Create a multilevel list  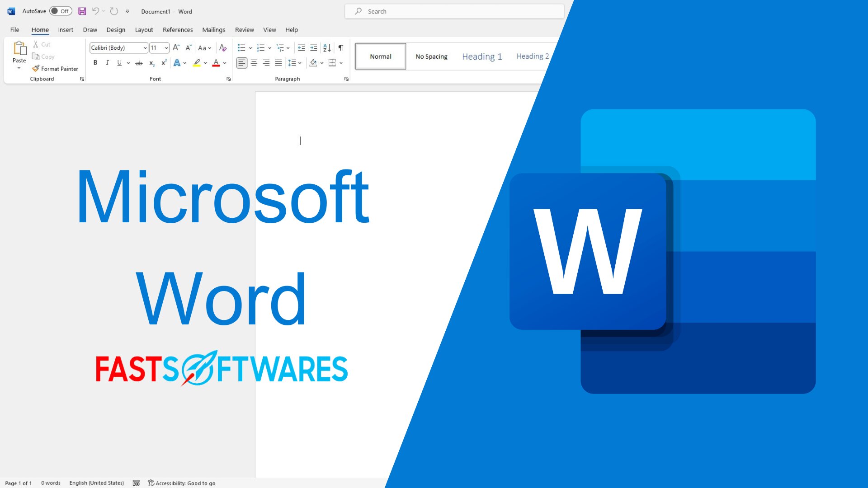(x=280, y=47)
